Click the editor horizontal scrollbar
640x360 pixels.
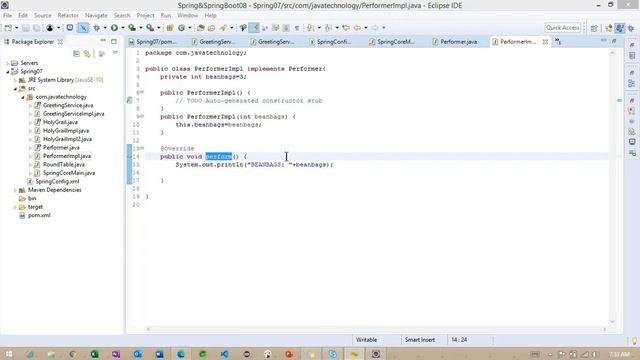point(376,329)
